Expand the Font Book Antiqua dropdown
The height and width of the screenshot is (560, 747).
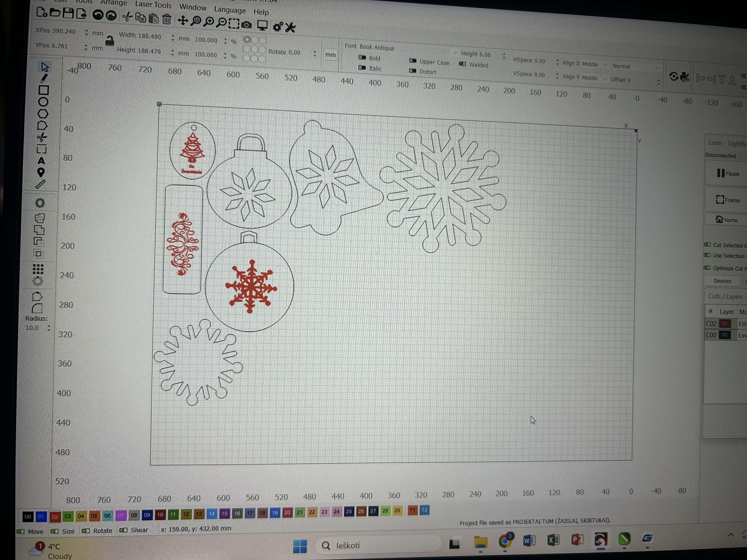454,53
